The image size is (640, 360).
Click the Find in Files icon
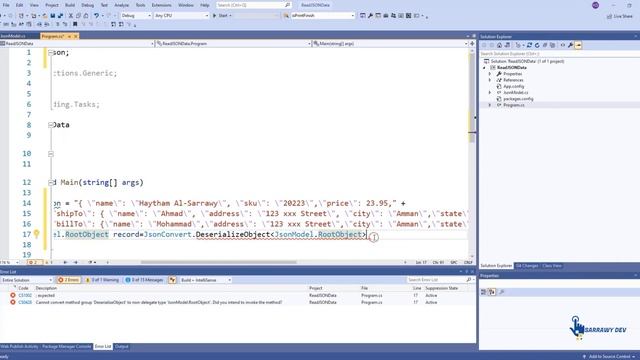click(x=286, y=16)
